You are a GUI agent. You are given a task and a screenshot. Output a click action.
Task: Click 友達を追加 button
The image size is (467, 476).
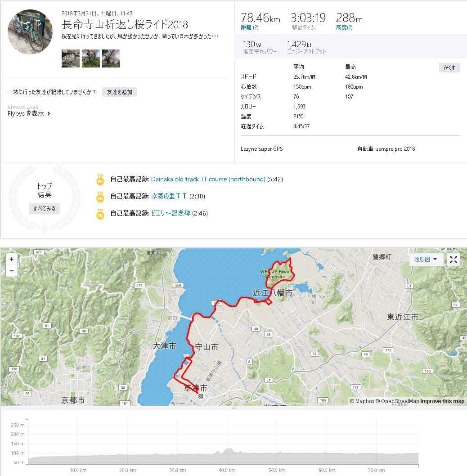pos(119,92)
